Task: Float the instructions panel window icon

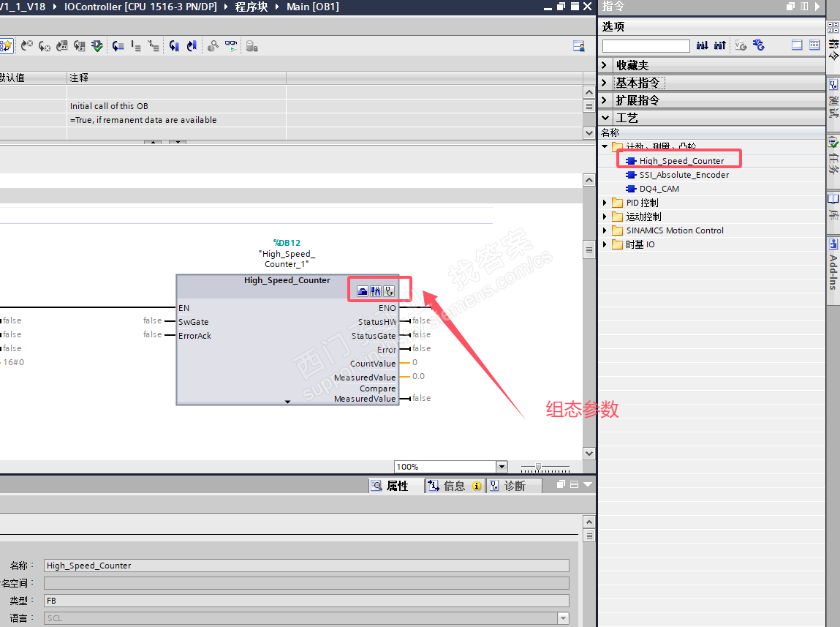Action: pos(790,7)
